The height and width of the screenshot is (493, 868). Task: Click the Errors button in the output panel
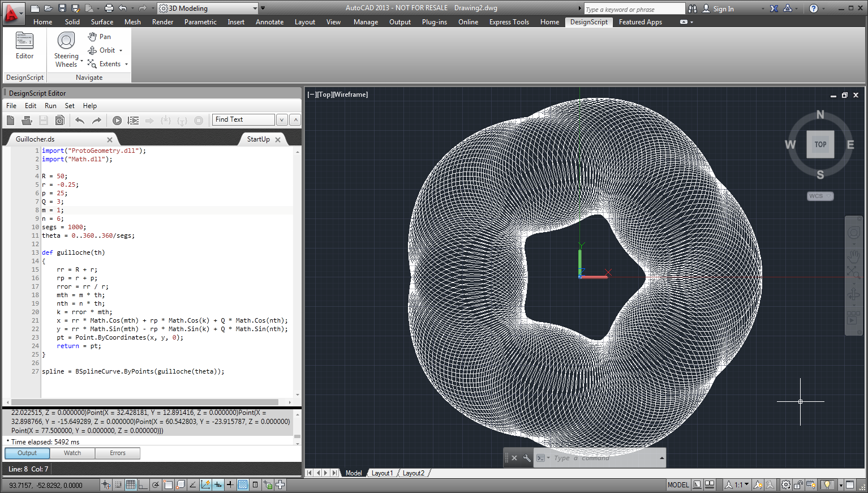click(118, 453)
